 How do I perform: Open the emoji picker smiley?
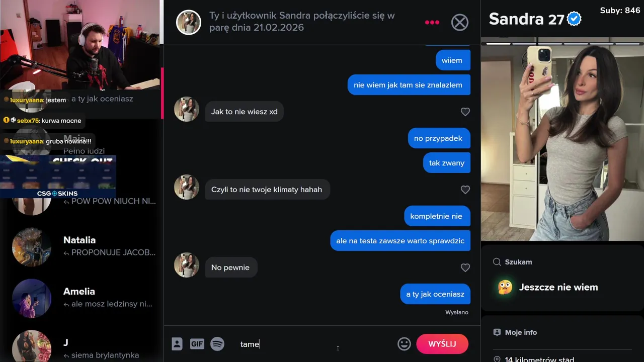click(x=404, y=344)
